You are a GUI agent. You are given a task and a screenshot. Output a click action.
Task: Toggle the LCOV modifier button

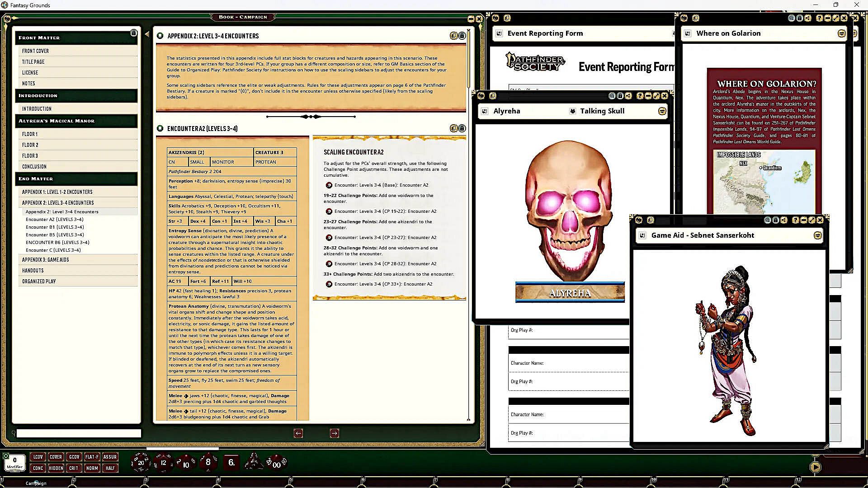point(38,457)
